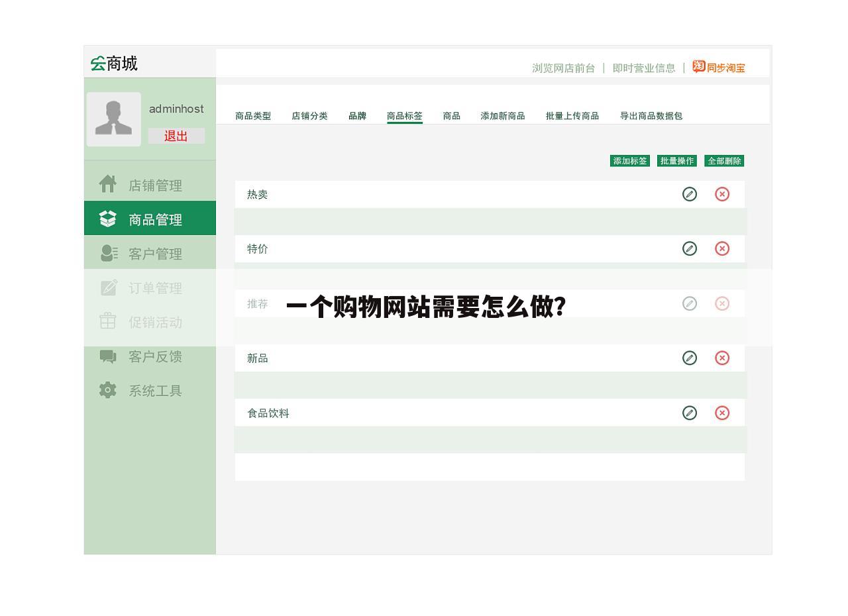Viewport: 848px width, 616px height.
Task: Click the 添加标签 button
Action: pyautogui.click(x=629, y=160)
